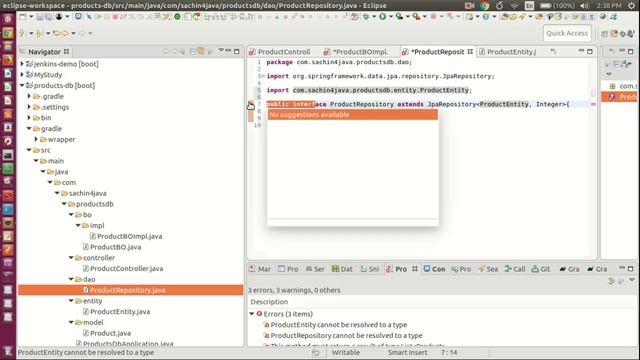Click the New file toolbar icon
640x360 pixels.
point(23,17)
